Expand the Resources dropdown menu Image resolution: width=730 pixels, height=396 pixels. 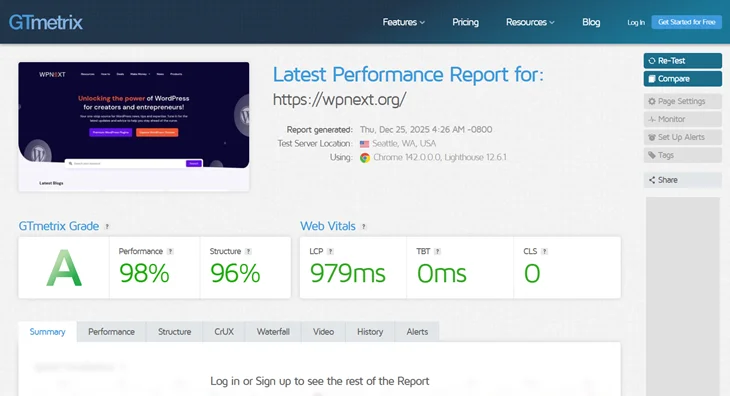click(530, 22)
